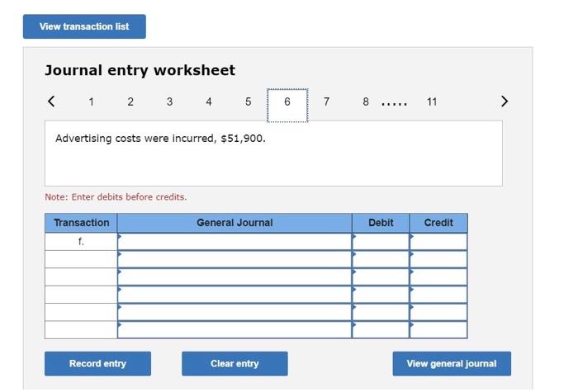578x392 pixels.
Task: Click the General Journal column header
Action: pos(235,223)
